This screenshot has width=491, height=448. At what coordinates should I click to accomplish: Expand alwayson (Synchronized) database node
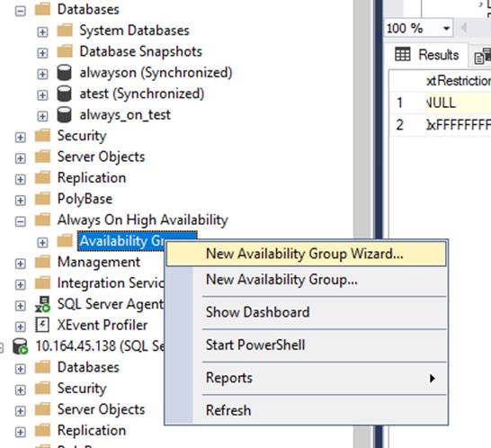tap(42, 74)
